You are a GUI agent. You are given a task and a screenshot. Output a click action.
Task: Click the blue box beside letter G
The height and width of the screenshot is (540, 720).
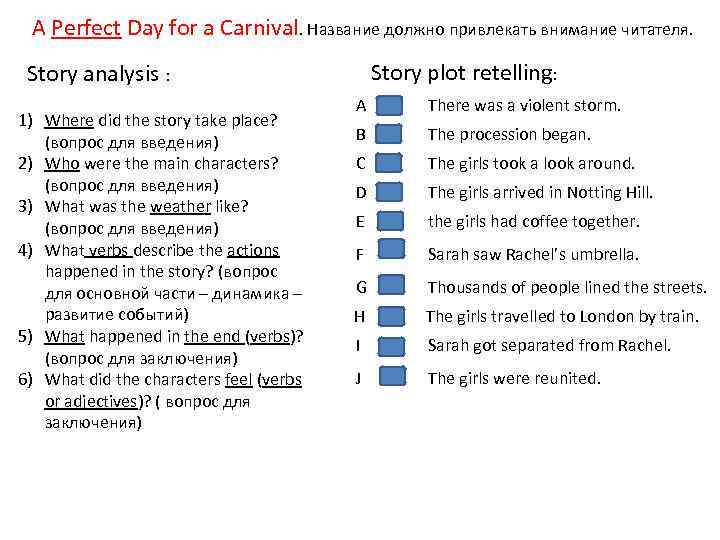pyautogui.click(x=392, y=288)
